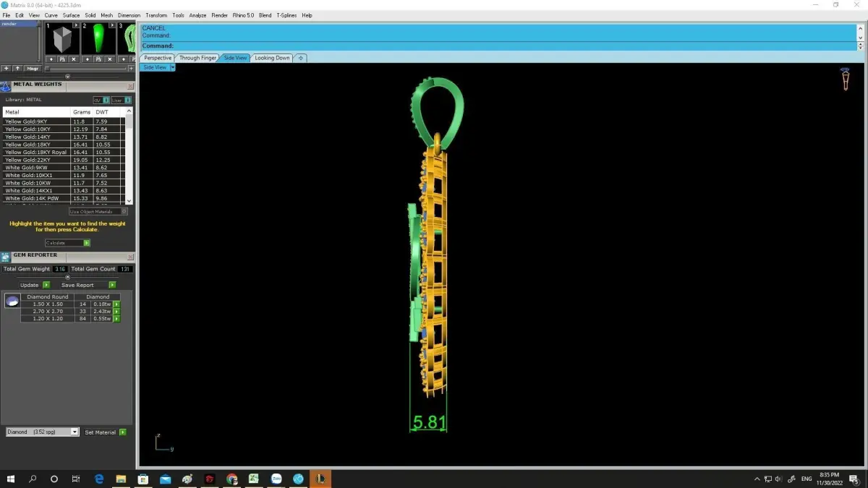The image size is (868, 488).
Task: Click in the Command input line
Action: point(498,46)
